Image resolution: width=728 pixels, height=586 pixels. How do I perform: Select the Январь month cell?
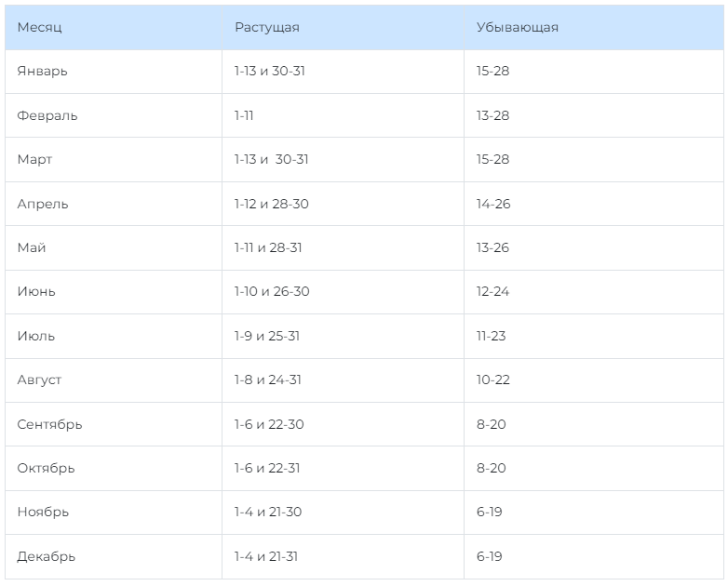tap(43, 71)
